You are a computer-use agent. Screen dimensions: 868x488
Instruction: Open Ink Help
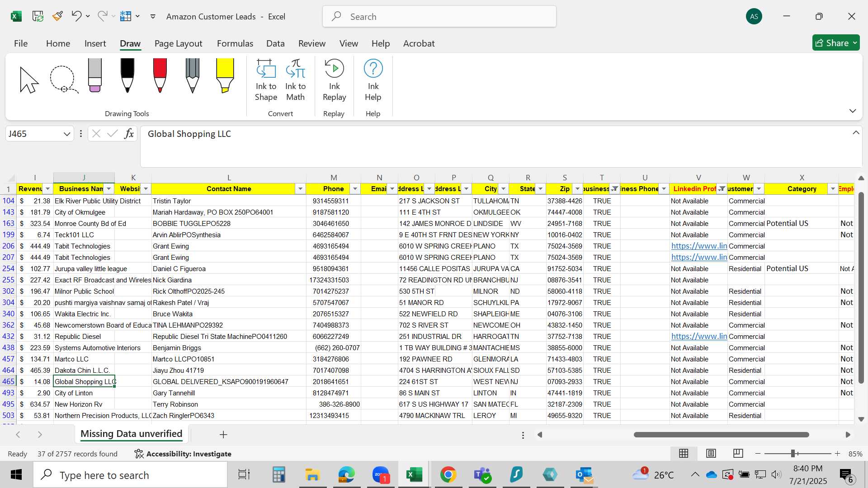(373, 80)
